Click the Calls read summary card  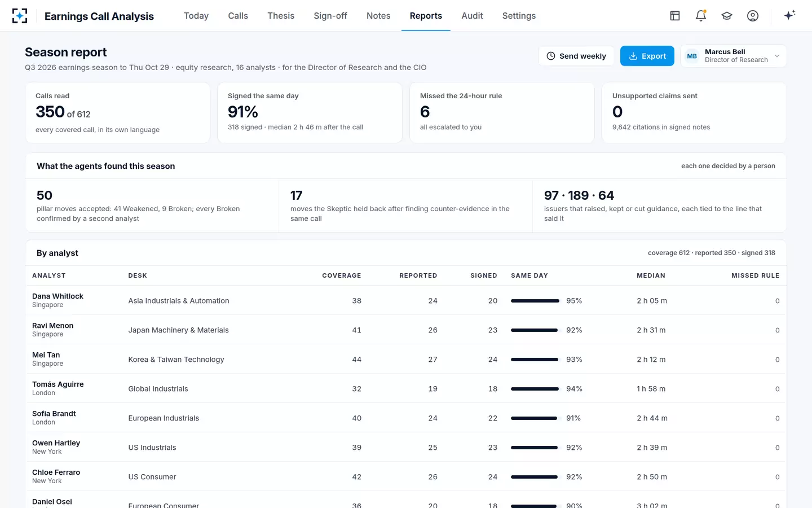coord(117,113)
